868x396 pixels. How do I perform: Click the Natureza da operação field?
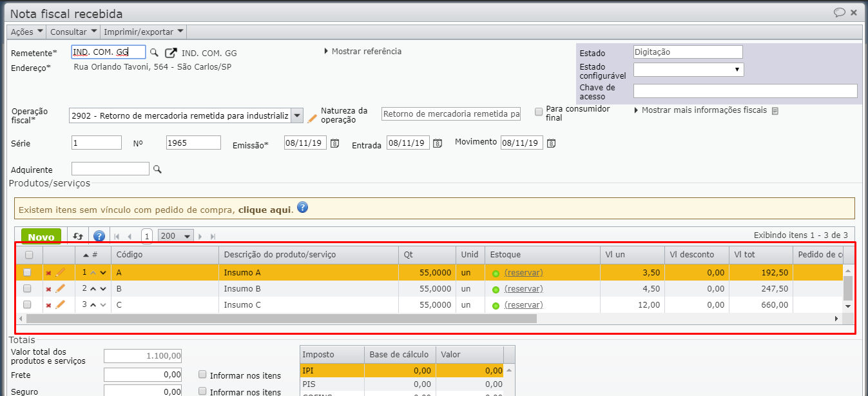coord(451,114)
